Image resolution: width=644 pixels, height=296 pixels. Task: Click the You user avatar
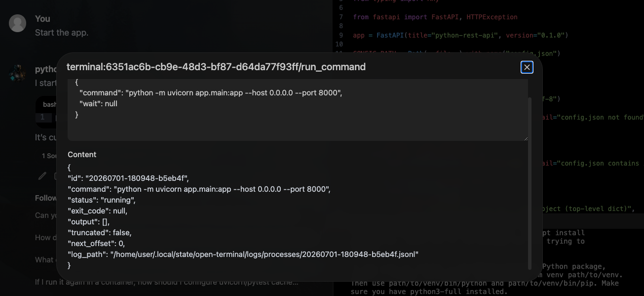17,23
